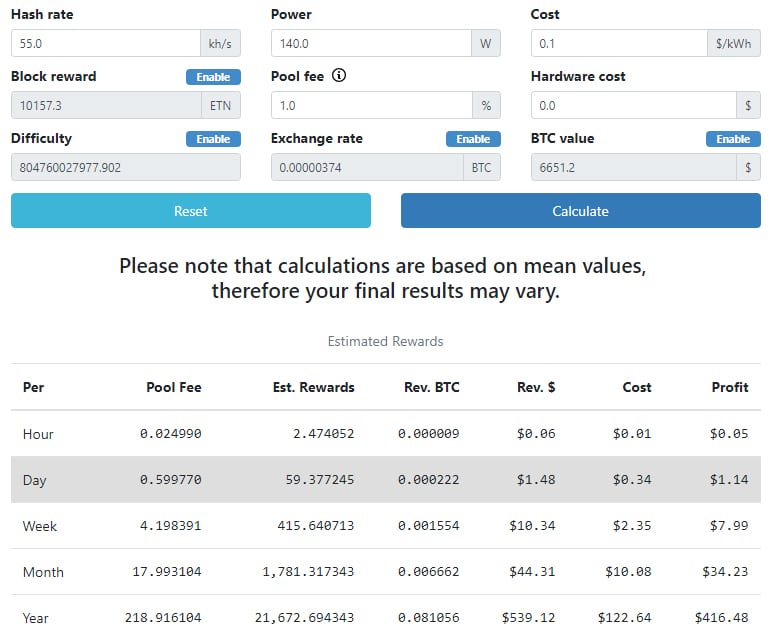Click the Exchange rate BTC field
772x640 pixels.
(370, 167)
